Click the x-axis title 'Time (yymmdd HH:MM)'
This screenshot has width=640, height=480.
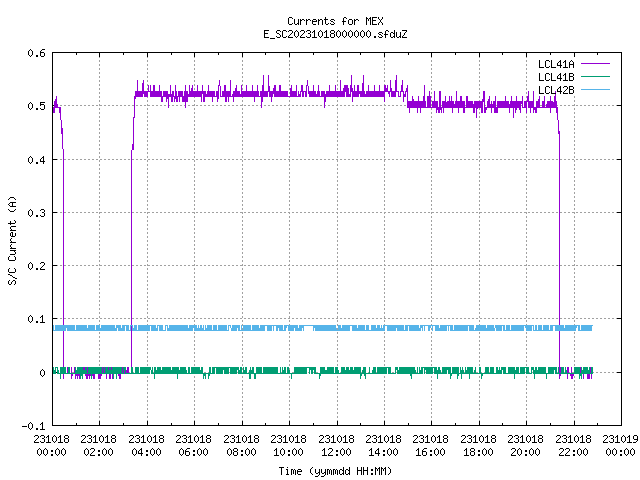click(335, 471)
